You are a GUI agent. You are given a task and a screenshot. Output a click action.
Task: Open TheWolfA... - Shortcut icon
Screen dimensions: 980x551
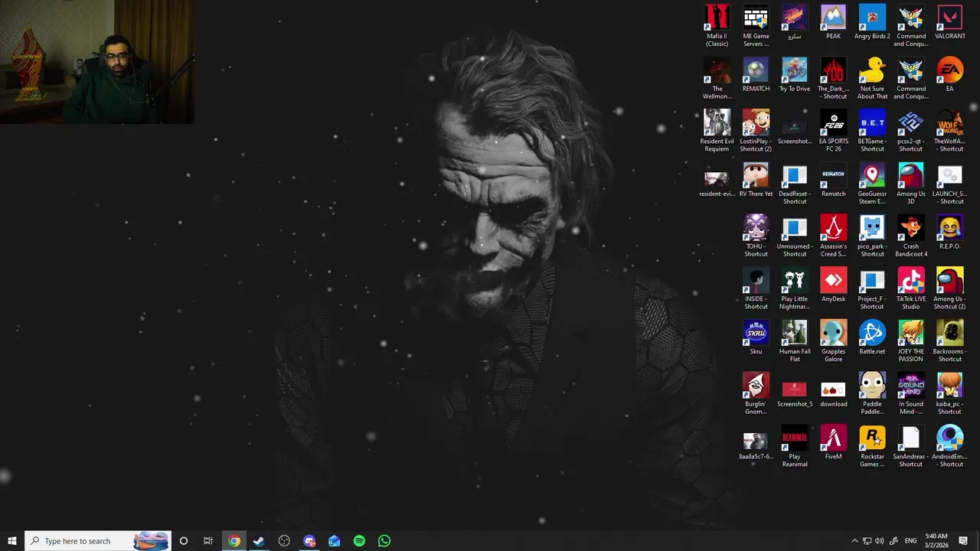[x=949, y=130]
